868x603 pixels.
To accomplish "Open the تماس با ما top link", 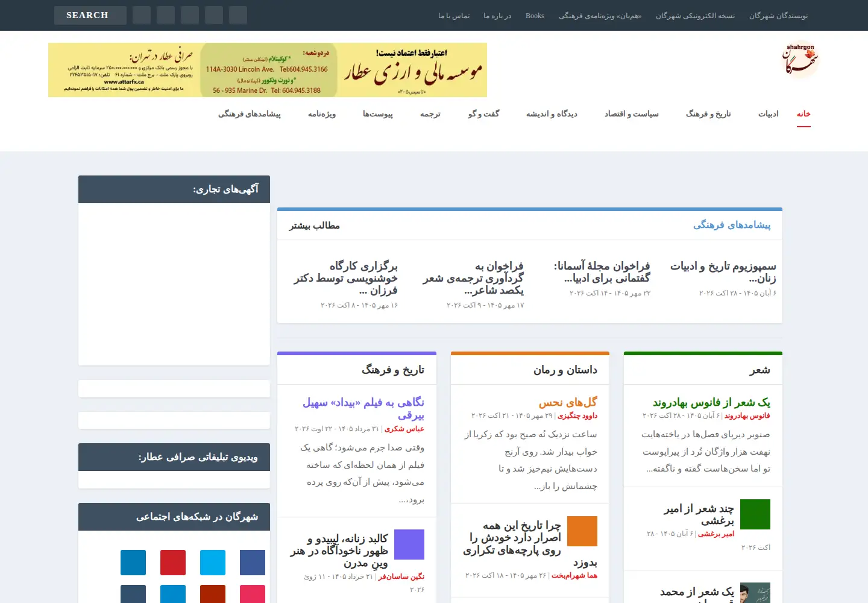I will tap(454, 16).
